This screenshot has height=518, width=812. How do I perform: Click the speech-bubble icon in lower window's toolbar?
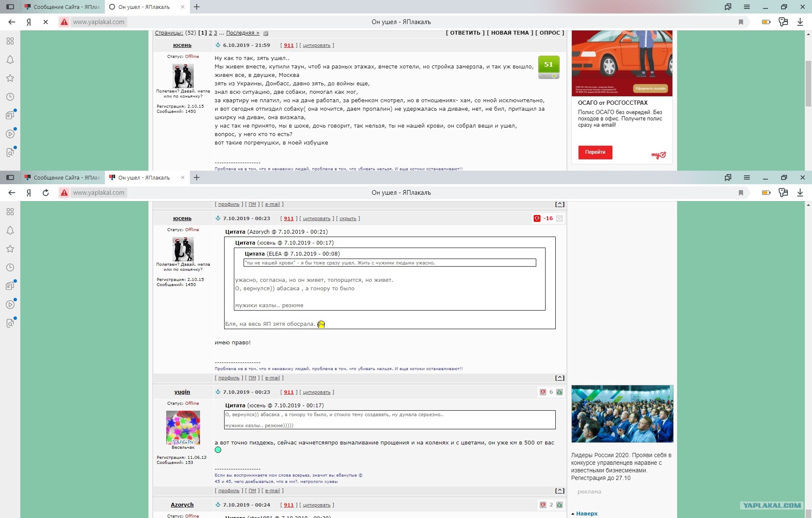point(783,193)
